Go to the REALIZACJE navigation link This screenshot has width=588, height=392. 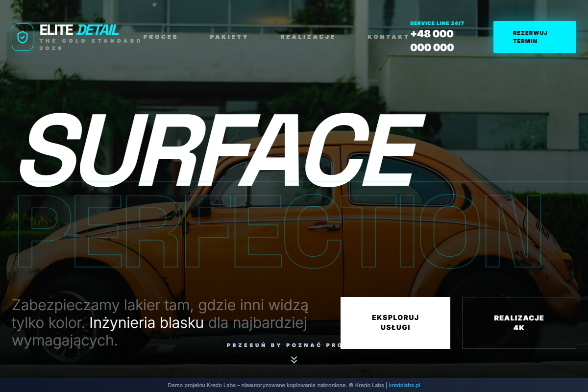click(x=308, y=37)
